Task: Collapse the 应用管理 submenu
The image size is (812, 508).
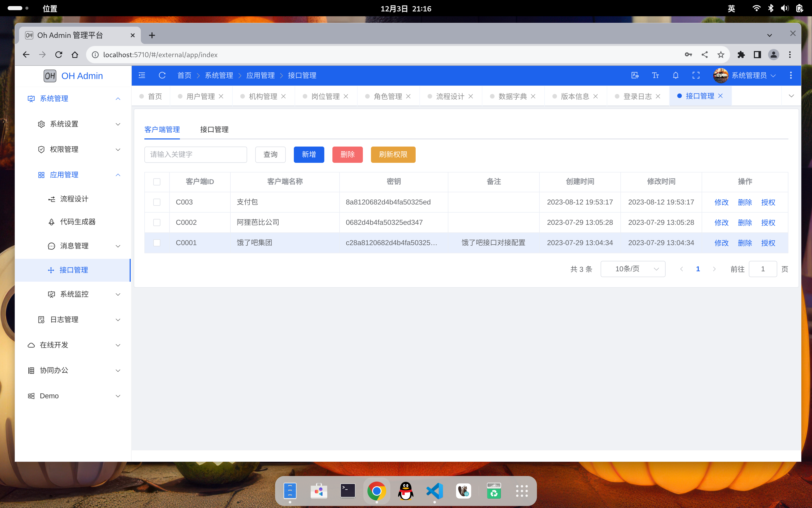Action: pyautogui.click(x=73, y=175)
